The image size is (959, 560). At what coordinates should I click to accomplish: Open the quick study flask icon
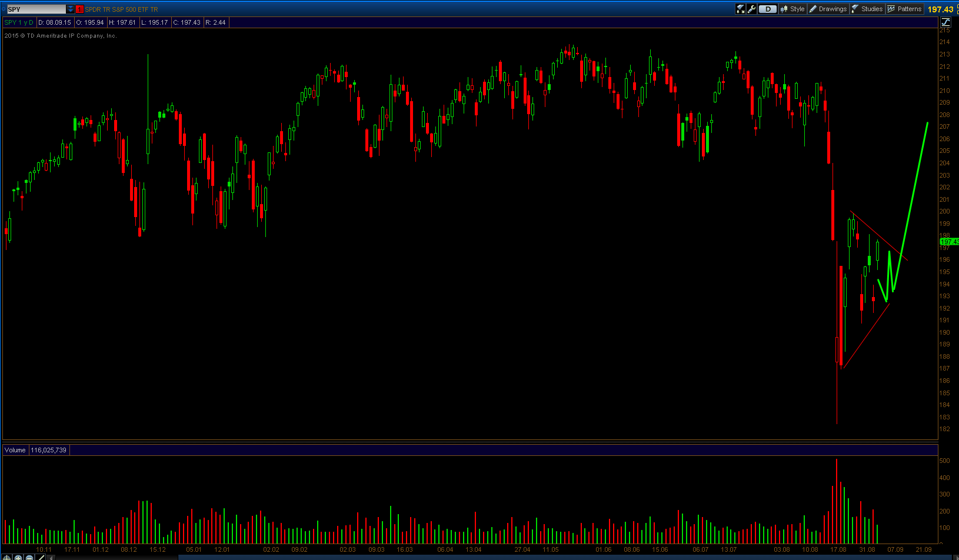741,9
